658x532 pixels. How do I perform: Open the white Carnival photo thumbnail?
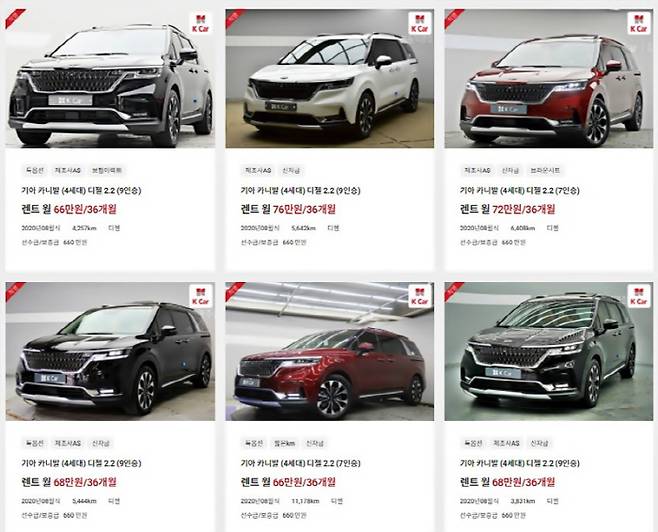click(x=329, y=78)
